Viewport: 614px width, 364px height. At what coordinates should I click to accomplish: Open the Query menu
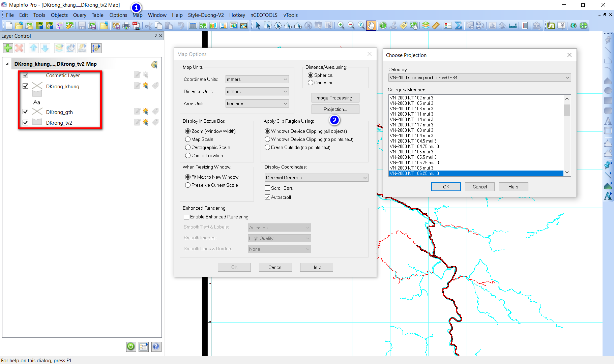coord(80,15)
